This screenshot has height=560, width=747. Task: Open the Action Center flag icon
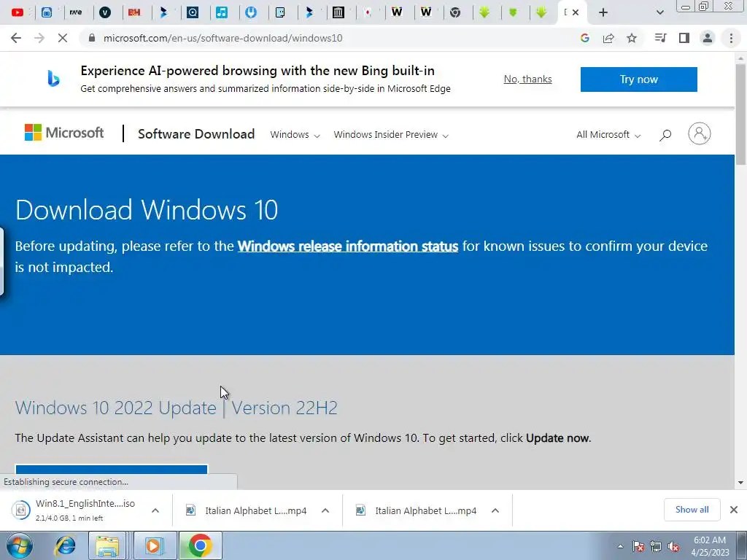[638, 546]
